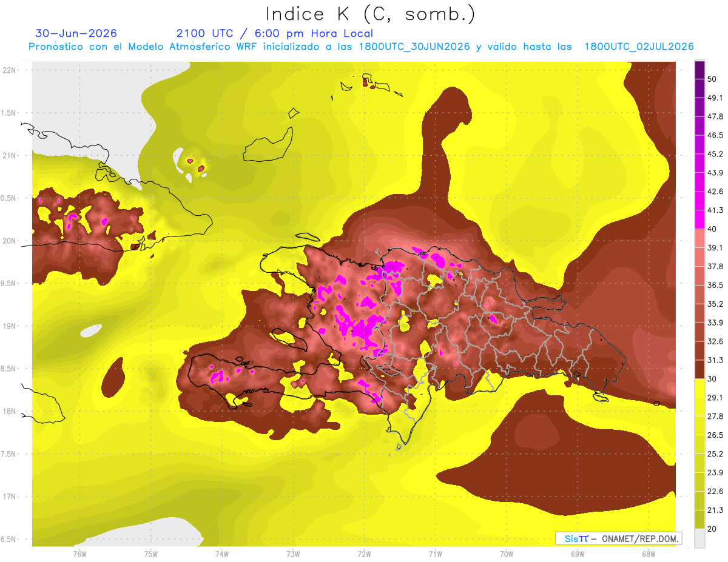Click the colorbar value 39.1

click(715, 247)
